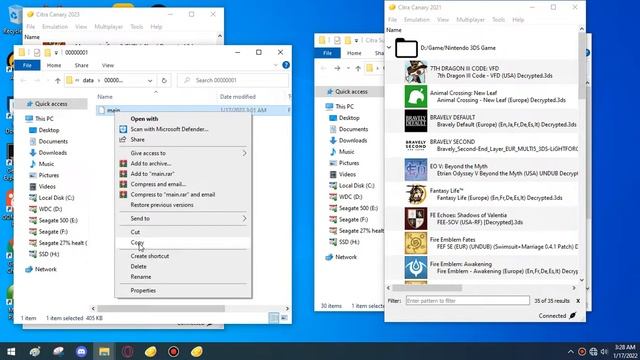Screen dimensions: 640x360
Task: Click Pictures in the right Explorer sidebar
Action: coord(349,163)
